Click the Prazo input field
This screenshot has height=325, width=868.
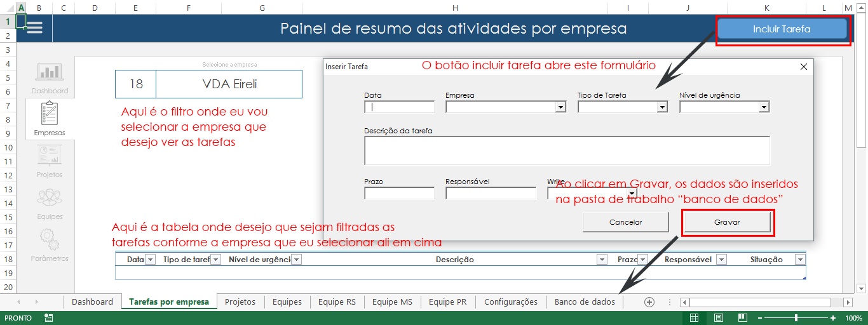tap(399, 193)
